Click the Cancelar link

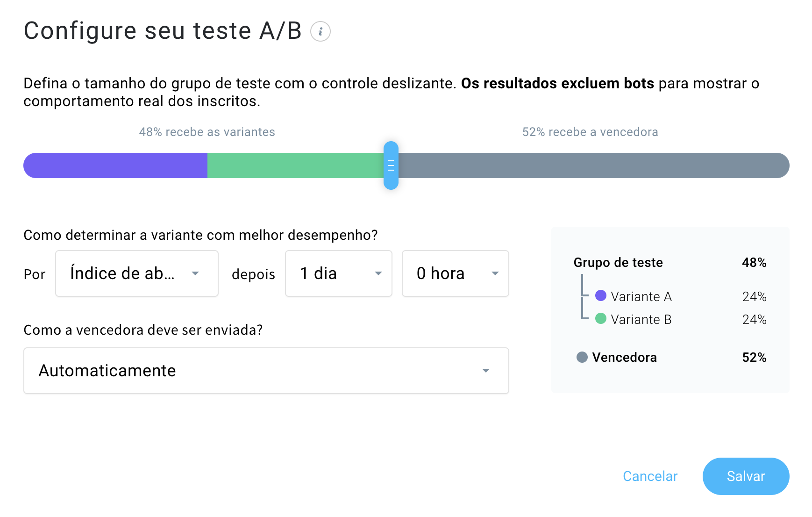650,476
